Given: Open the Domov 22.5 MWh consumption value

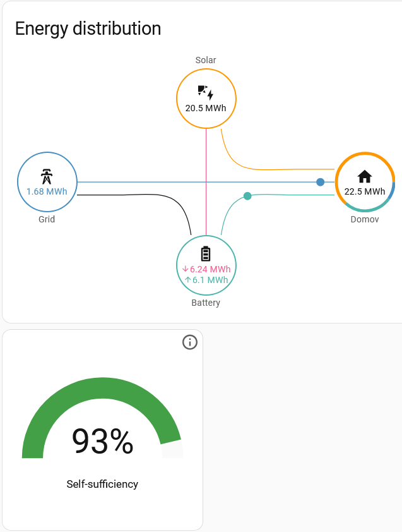Looking at the screenshot, I should tap(365, 191).
